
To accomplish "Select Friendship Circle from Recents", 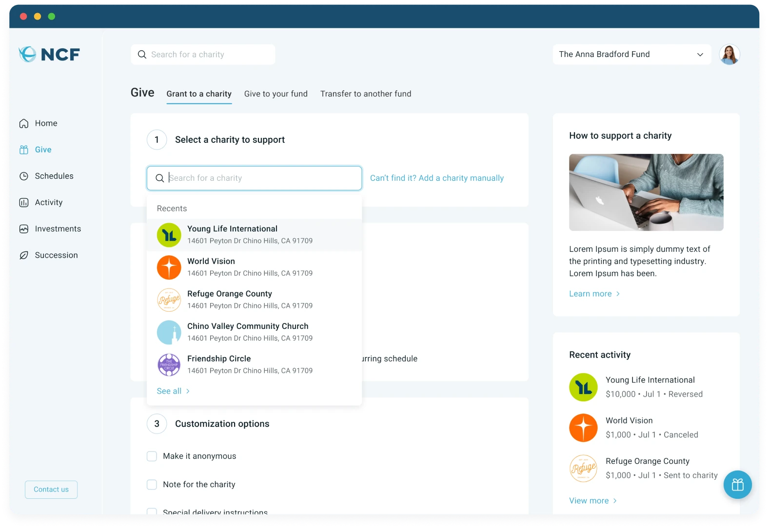I will [254, 364].
